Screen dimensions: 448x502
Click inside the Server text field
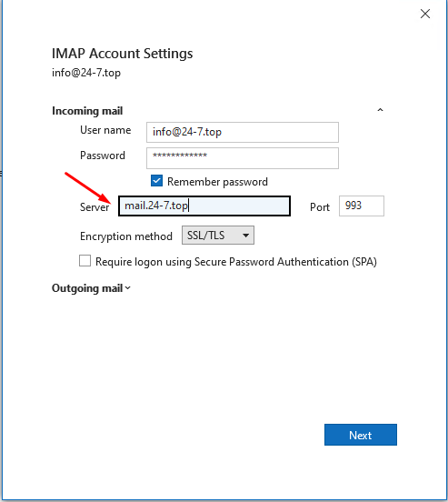[x=204, y=206]
